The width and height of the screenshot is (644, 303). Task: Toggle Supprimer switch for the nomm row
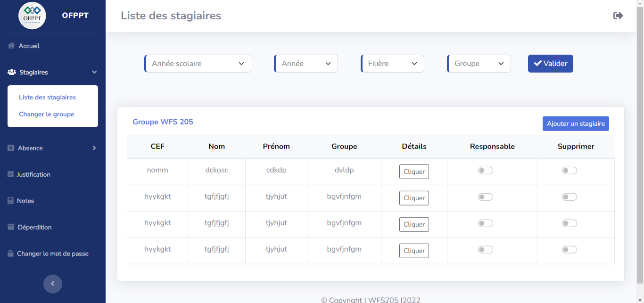click(x=569, y=171)
